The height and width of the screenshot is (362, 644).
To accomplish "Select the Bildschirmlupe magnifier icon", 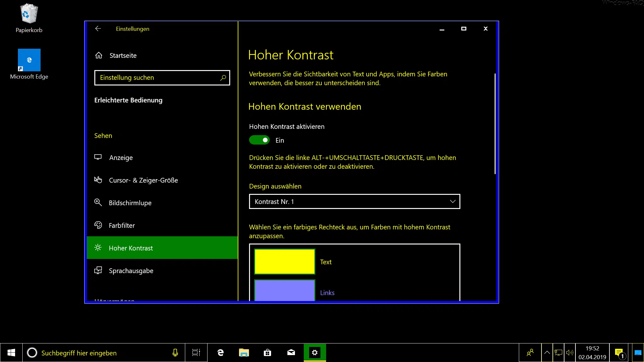I will pyautogui.click(x=98, y=203).
